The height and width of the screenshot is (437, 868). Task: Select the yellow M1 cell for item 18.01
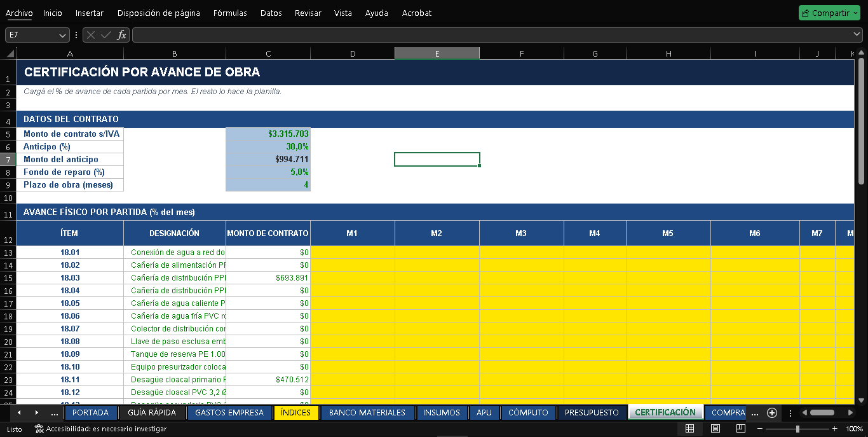click(353, 253)
